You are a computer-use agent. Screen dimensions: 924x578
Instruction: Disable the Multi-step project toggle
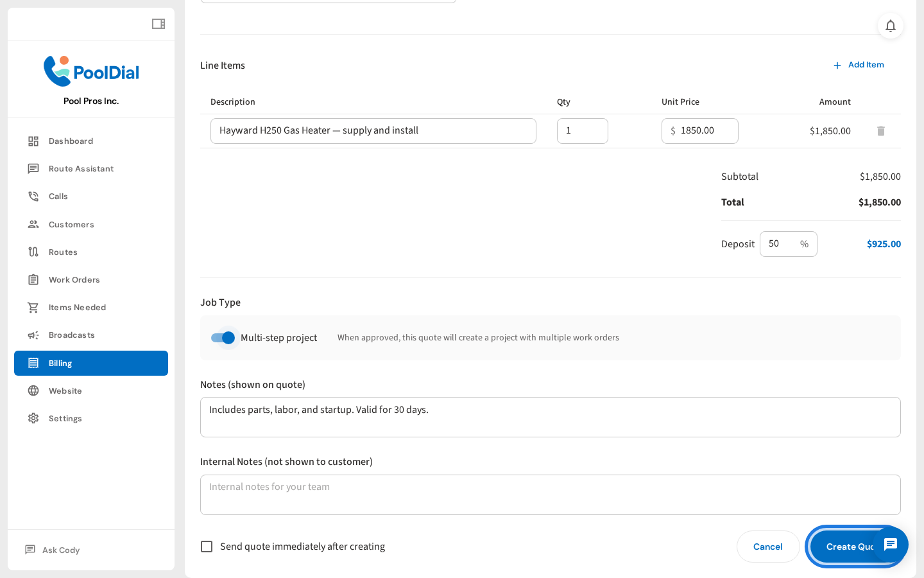(x=223, y=338)
